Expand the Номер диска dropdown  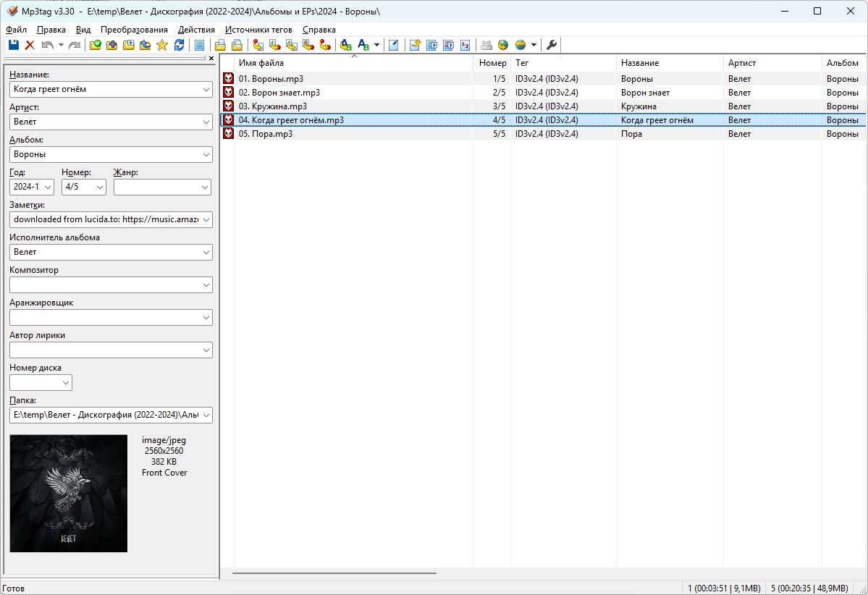click(x=65, y=383)
